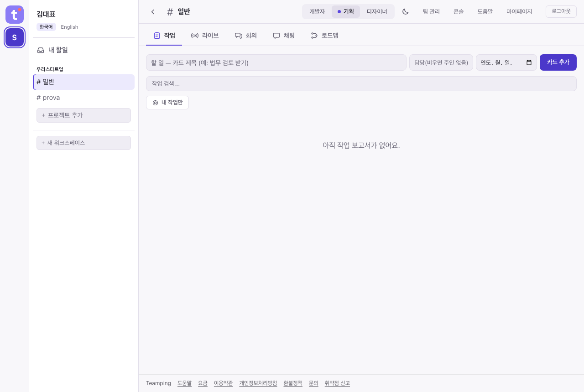584x392 pixels.
Task: Toggle the 내 작업만 filter
Action: tap(167, 103)
